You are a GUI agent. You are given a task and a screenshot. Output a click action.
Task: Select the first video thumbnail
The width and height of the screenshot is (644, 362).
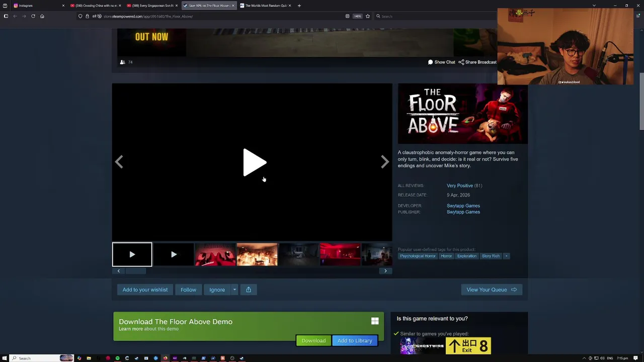(132, 254)
